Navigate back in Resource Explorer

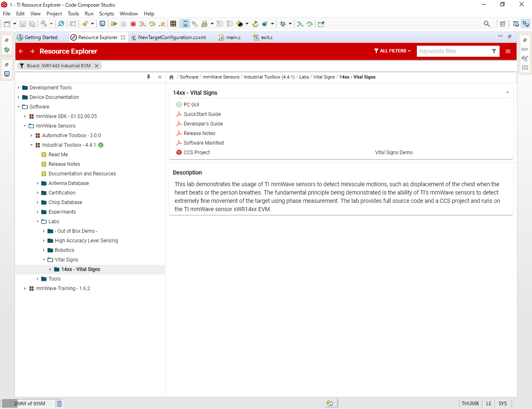point(21,51)
